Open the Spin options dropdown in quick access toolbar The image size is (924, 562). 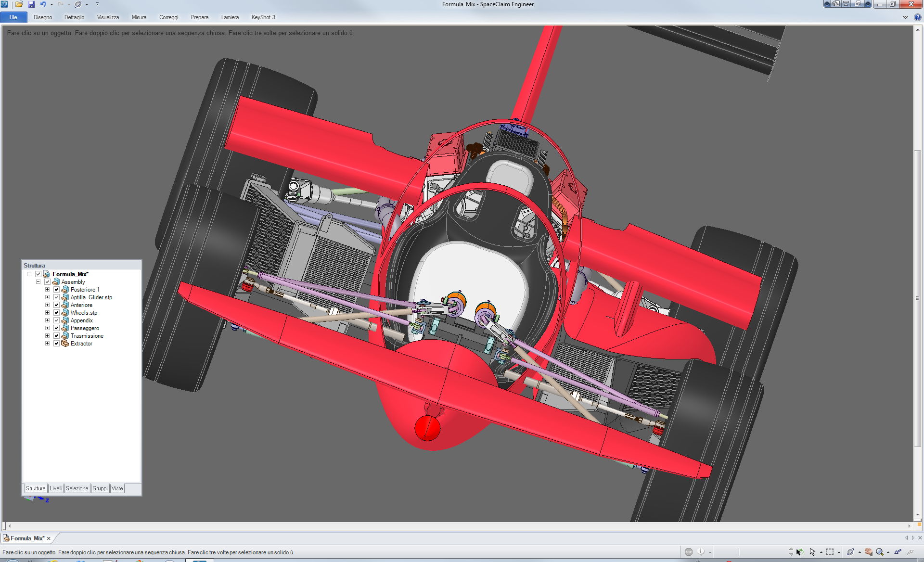tap(87, 5)
